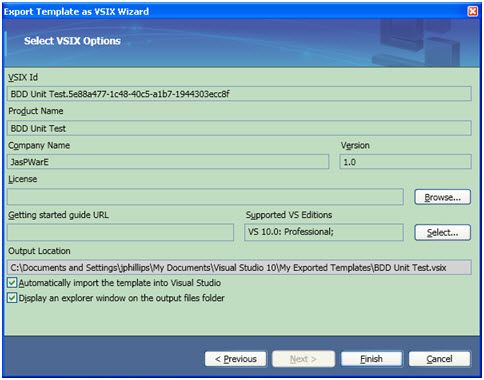Click the Export Template as VSIX Wizard title

click(77, 12)
